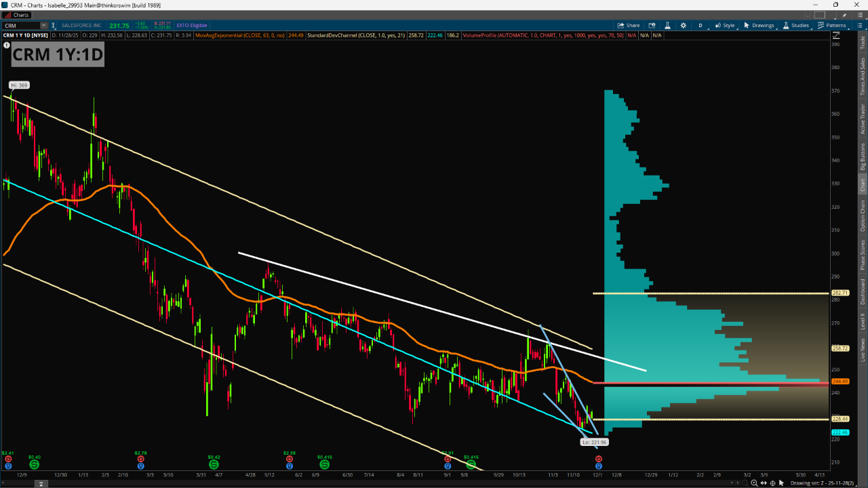The image size is (868, 488).
Task: Click the Share button in chart toolbar
Action: [628, 25]
